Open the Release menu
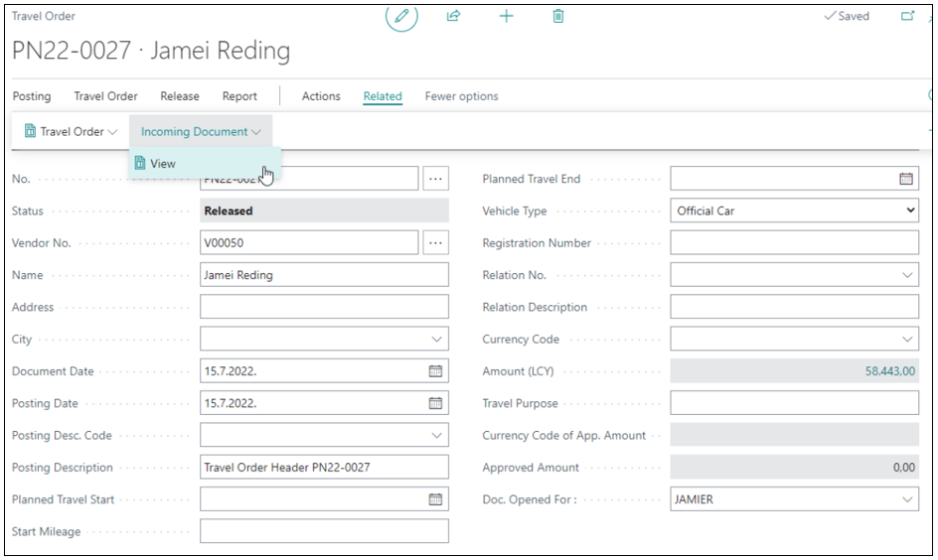 point(180,96)
